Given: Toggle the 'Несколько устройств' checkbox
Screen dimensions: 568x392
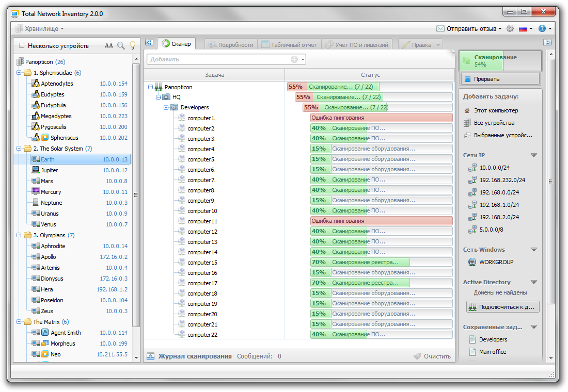Looking at the screenshot, I should tap(22, 46).
